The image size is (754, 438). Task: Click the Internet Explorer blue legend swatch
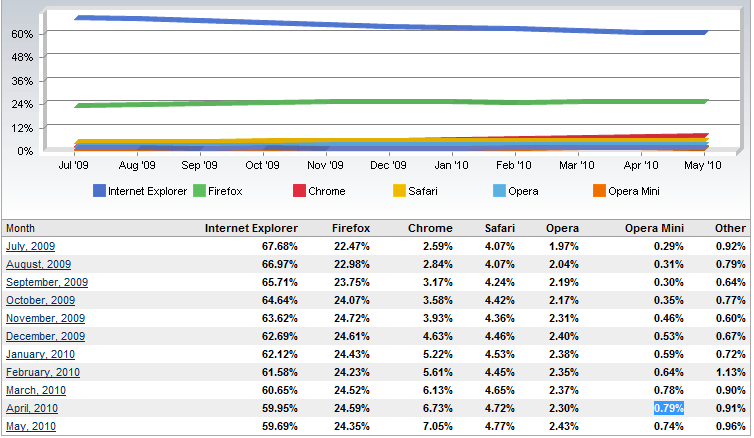click(x=99, y=191)
